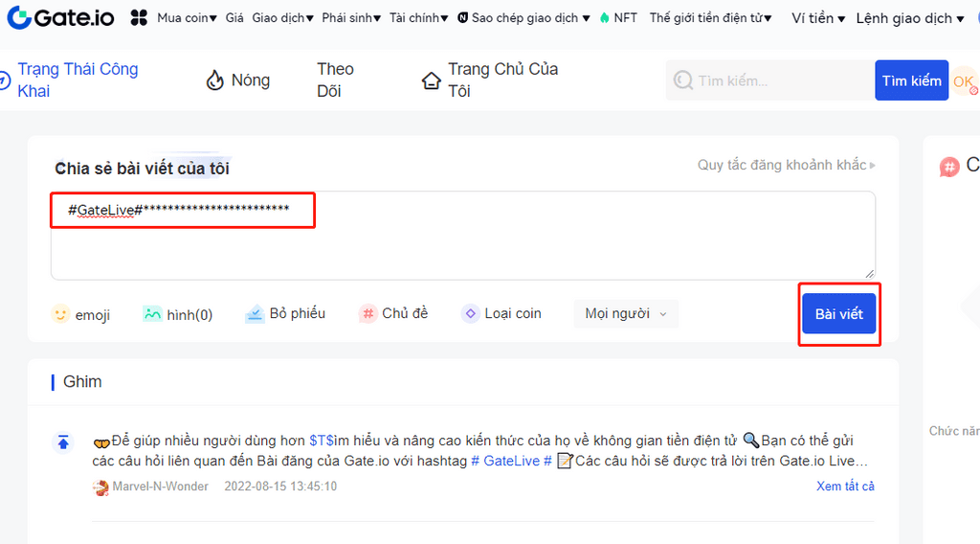Click the Tìm kiếm search button
Image resolution: width=980 pixels, height=544 pixels.
click(x=911, y=80)
